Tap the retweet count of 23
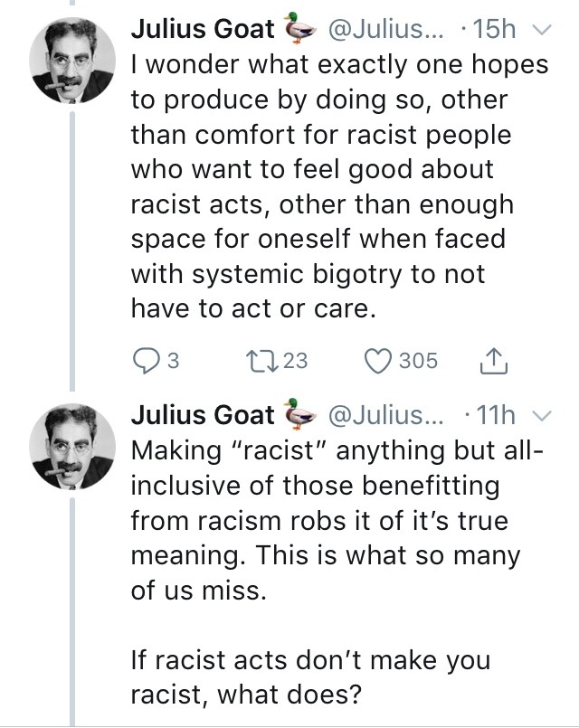 click(x=295, y=362)
